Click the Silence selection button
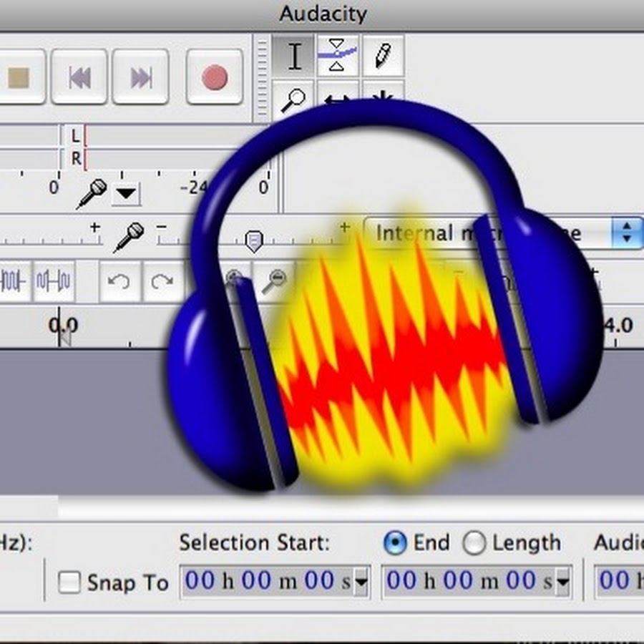 point(54,281)
